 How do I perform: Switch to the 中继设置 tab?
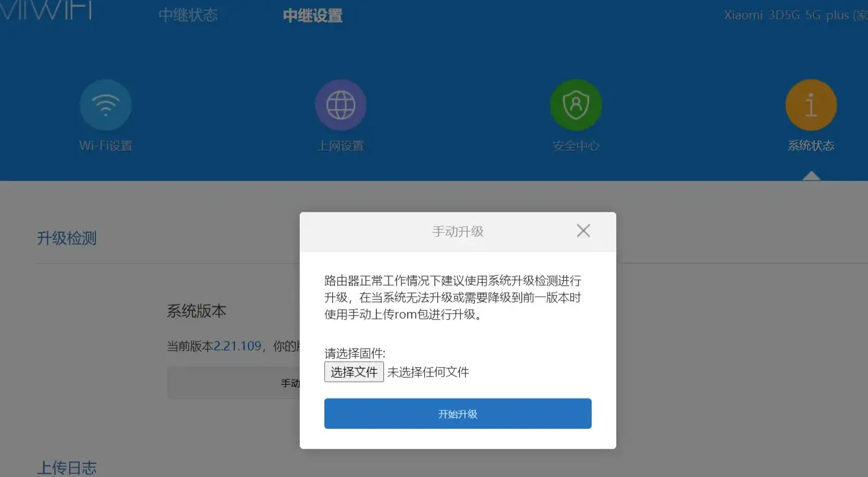313,15
